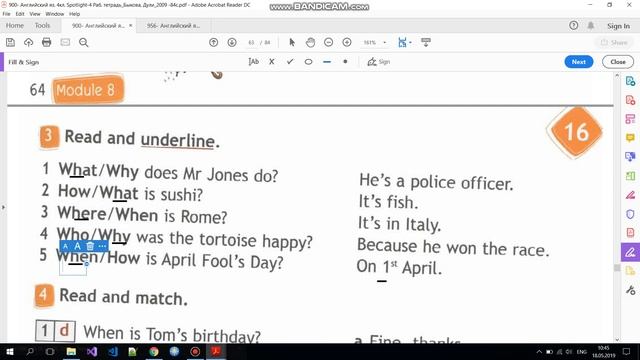The height and width of the screenshot is (360, 640).
Task: Click the vertical scrollbar thumb
Action: click(617, 268)
